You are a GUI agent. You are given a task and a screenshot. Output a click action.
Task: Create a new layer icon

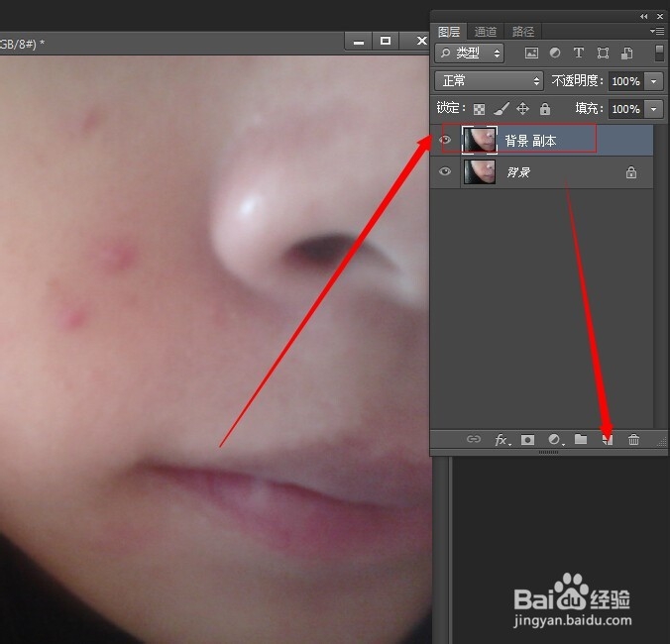click(x=608, y=440)
